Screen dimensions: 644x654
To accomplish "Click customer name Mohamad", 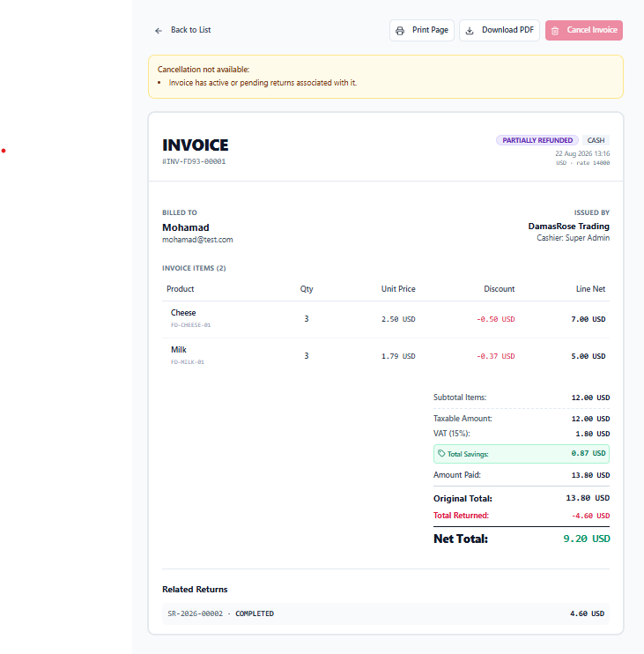I will [x=186, y=227].
